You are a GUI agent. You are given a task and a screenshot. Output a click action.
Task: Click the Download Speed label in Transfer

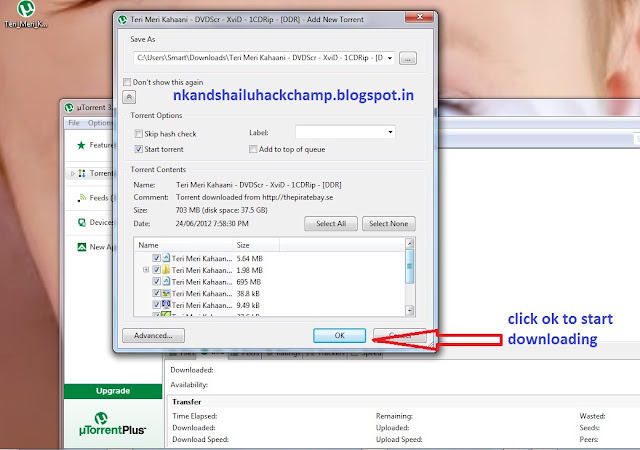coord(200,439)
